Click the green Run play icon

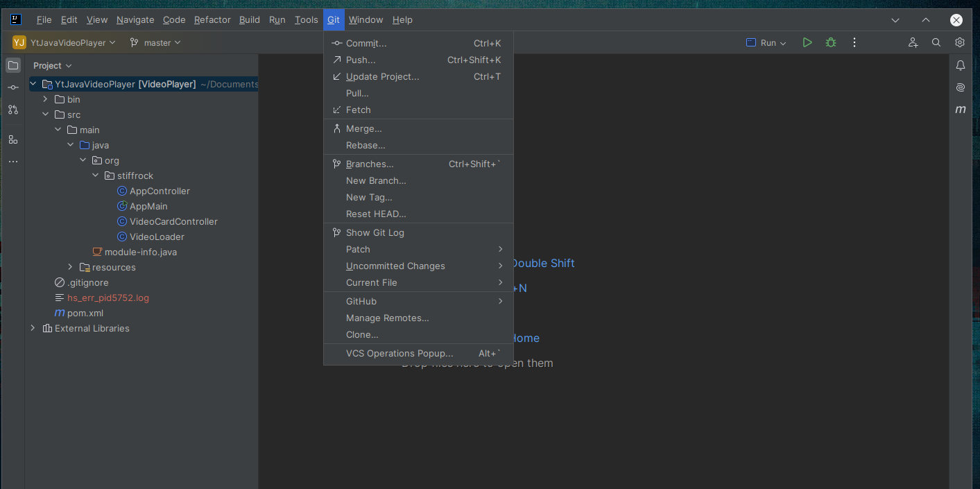(807, 42)
